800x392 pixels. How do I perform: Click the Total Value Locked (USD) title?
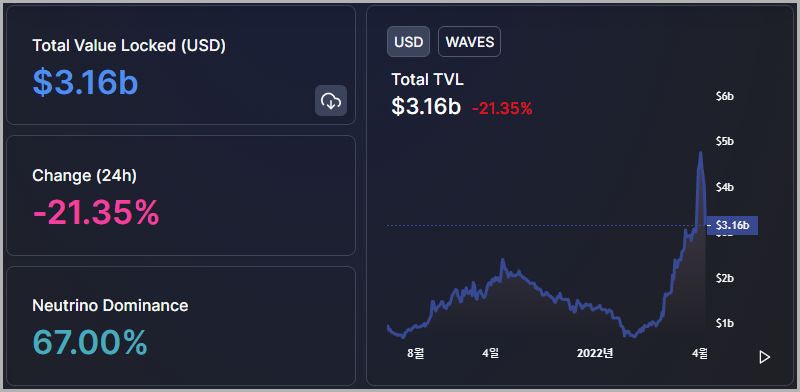tap(129, 45)
